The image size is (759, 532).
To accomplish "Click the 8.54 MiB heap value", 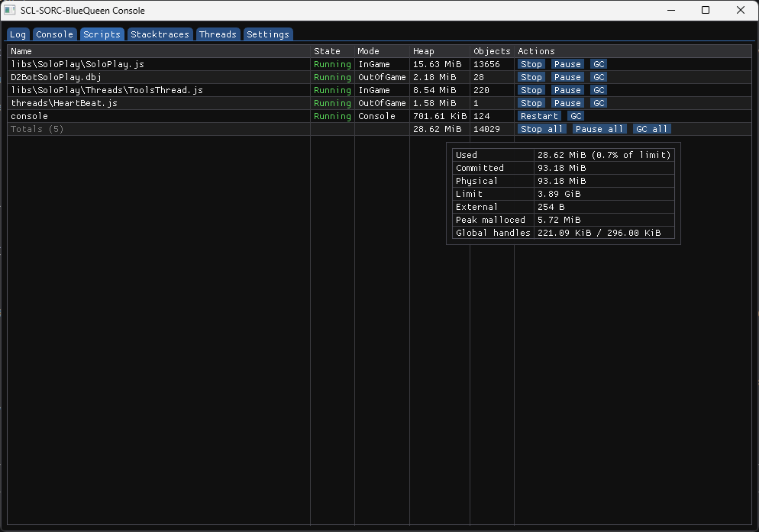I will (434, 91).
